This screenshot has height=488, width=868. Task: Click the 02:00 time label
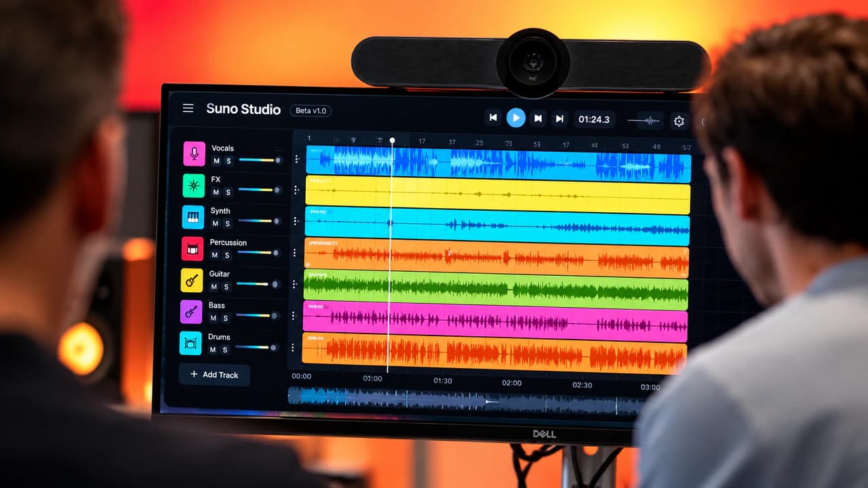click(512, 383)
